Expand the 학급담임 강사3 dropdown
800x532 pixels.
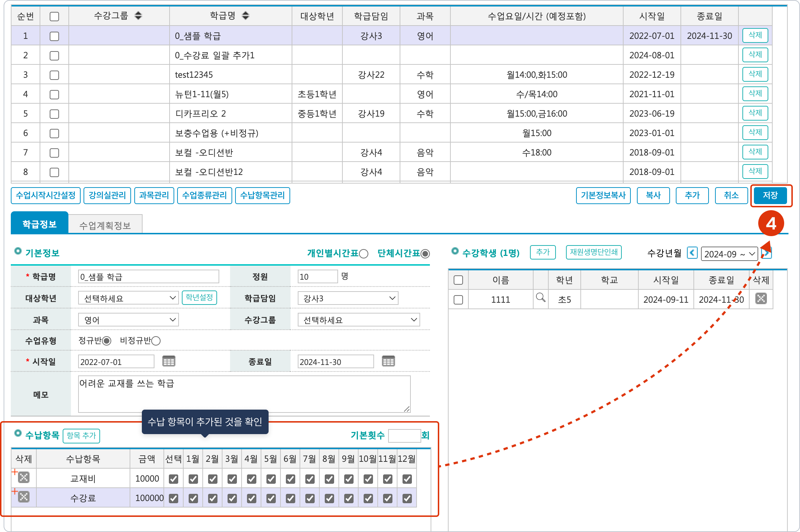[x=348, y=298]
